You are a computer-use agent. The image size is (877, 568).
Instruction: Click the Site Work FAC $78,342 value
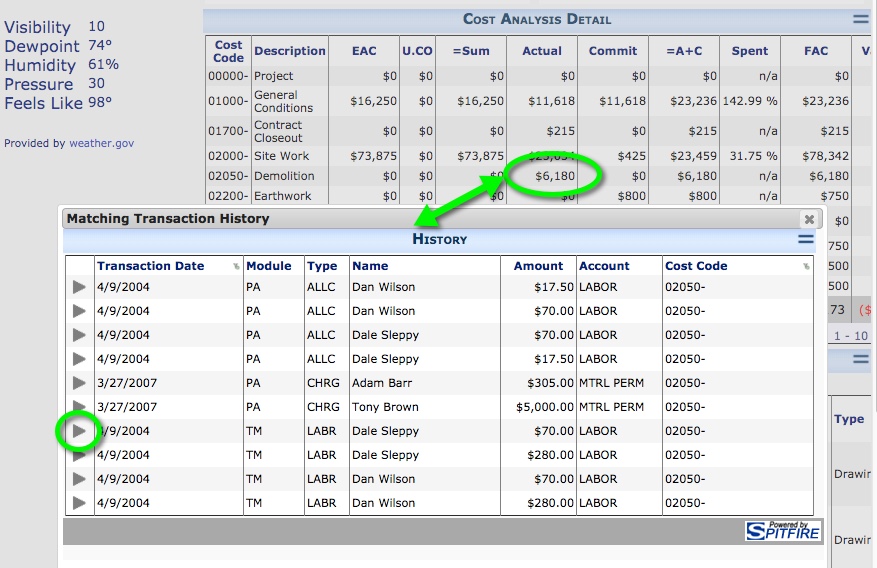826,156
